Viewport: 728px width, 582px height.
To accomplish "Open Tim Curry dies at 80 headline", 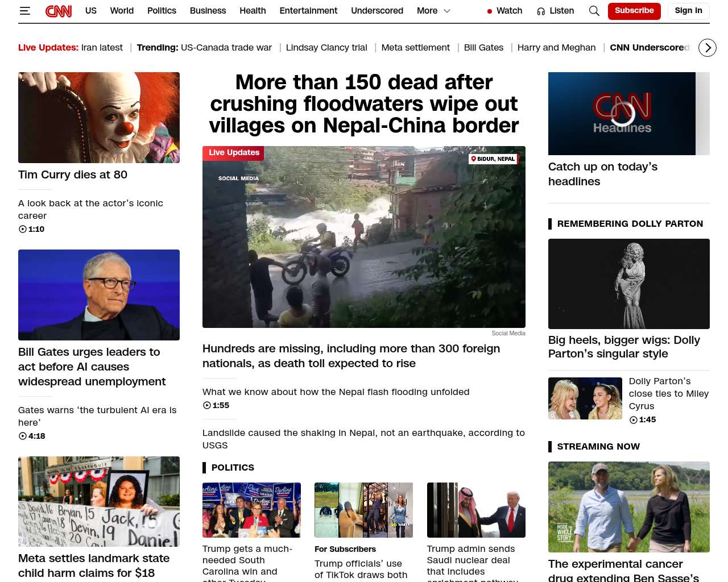I will click(x=73, y=175).
